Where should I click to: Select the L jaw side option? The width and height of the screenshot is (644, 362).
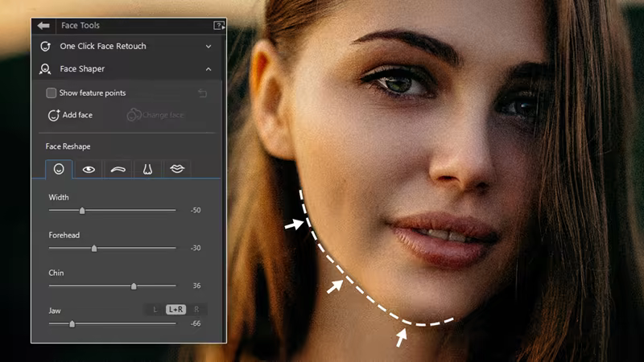tap(155, 309)
